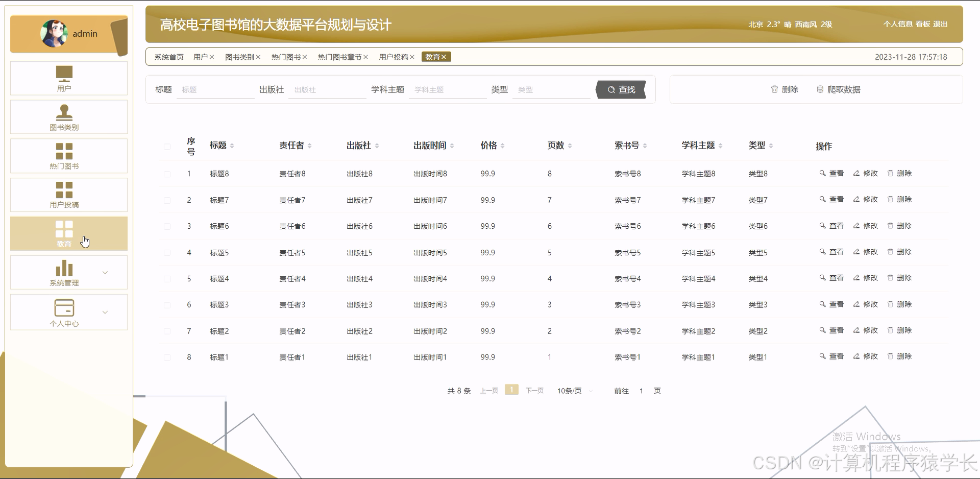Screen dimensions: 980x479
Task: Click the edit pencil icon for 标题6
Action: (856, 226)
